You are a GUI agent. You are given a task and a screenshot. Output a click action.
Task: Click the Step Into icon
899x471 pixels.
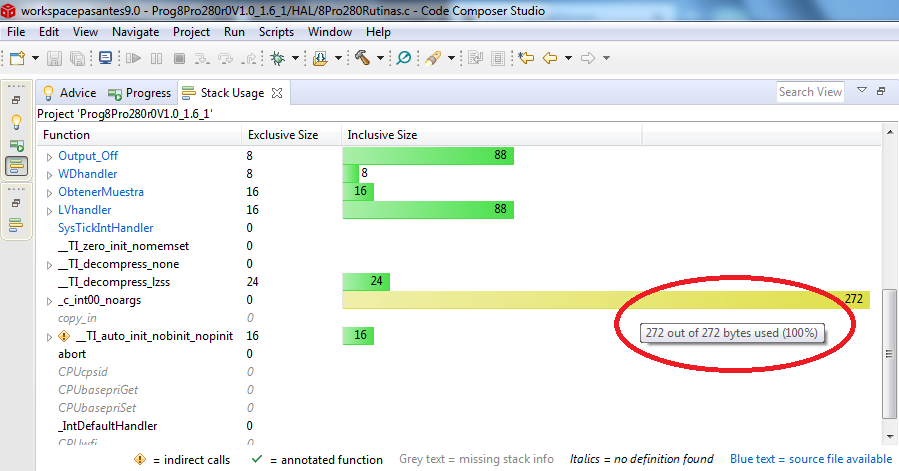[x=202, y=58]
